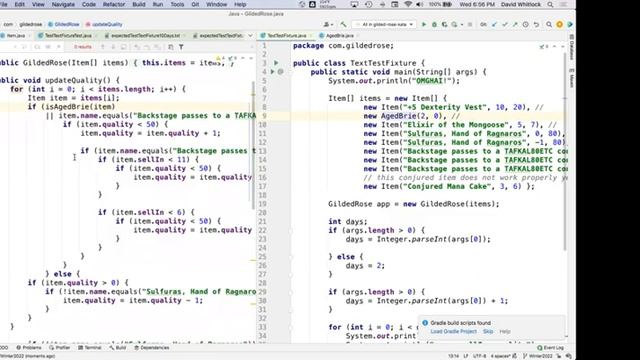Click the macOS Spotlight search icon
This screenshot has height=360, width=640.
tap(551, 4)
